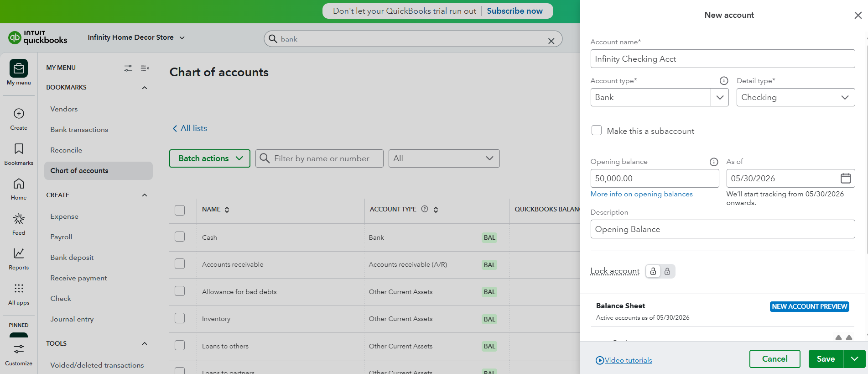Click the magnifier icon in global search

pos(273,39)
